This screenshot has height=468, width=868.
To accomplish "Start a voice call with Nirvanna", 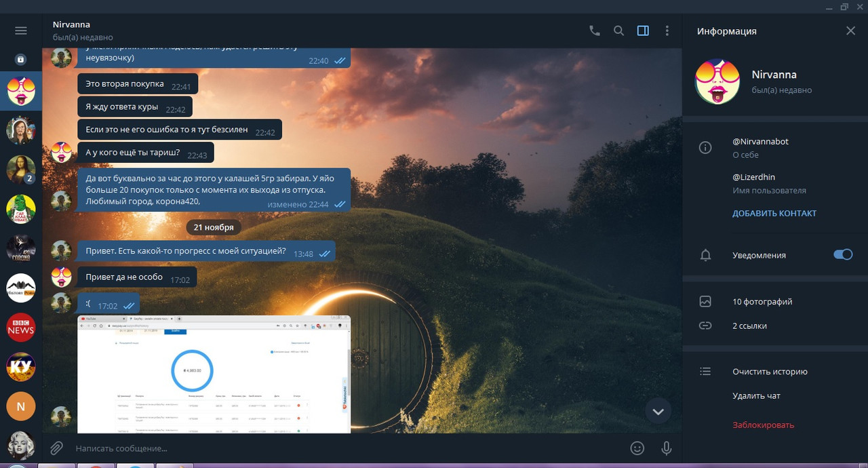I will [595, 31].
